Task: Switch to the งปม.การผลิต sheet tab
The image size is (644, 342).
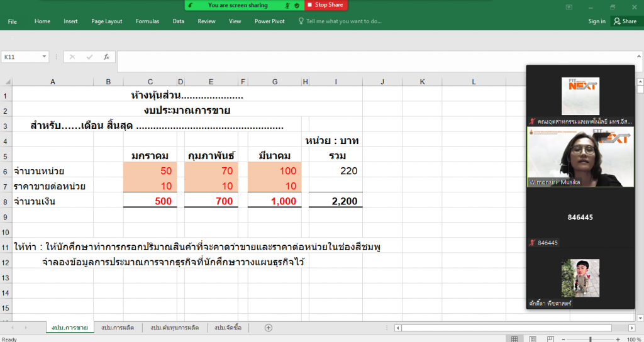Action: coord(118,328)
